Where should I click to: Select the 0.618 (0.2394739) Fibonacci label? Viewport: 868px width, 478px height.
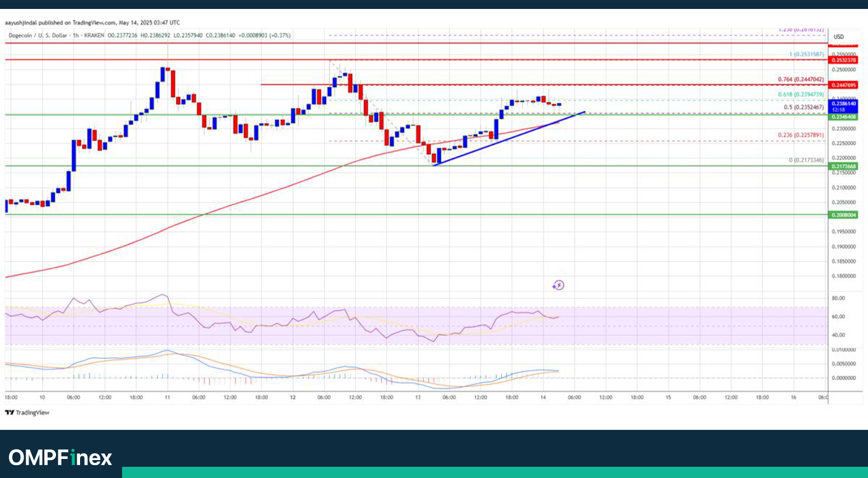coord(801,95)
